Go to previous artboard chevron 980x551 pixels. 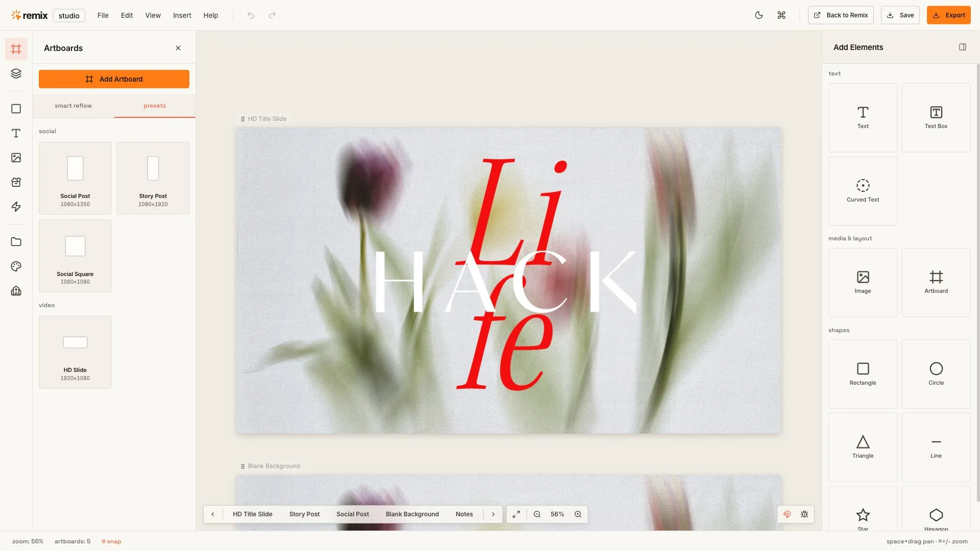(213, 514)
